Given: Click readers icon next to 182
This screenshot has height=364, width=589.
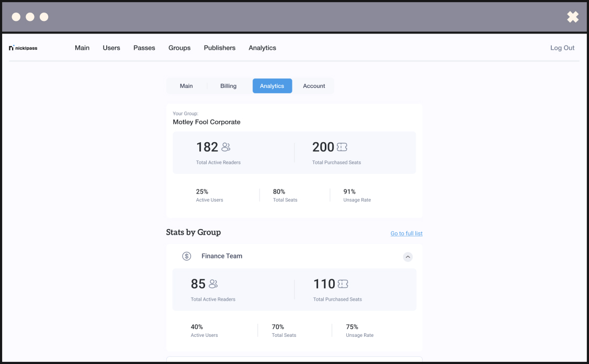Looking at the screenshot, I should click(226, 147).
